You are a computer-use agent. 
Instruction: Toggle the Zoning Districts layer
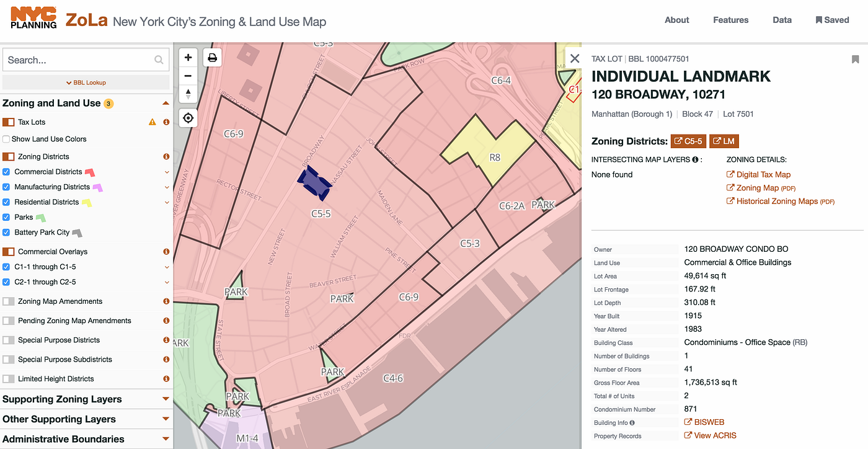tap(9, 157)
